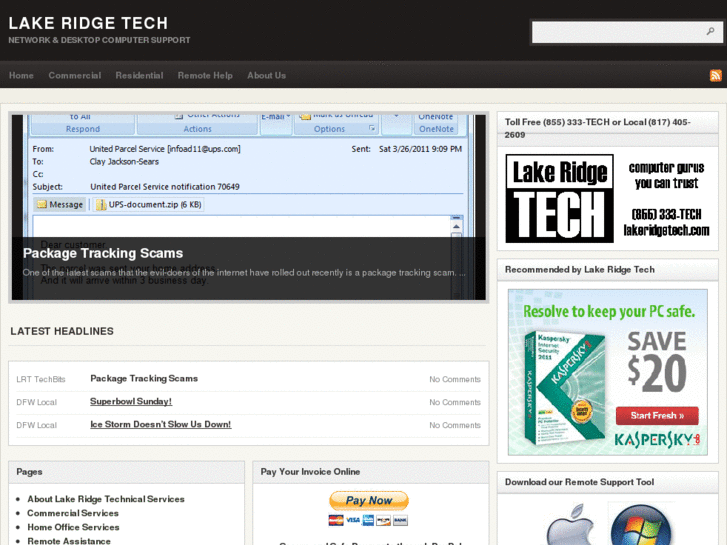This screenshot has height=545, width=727.
Task: Download the Mac remote support tool
Action: pos(570,525)
